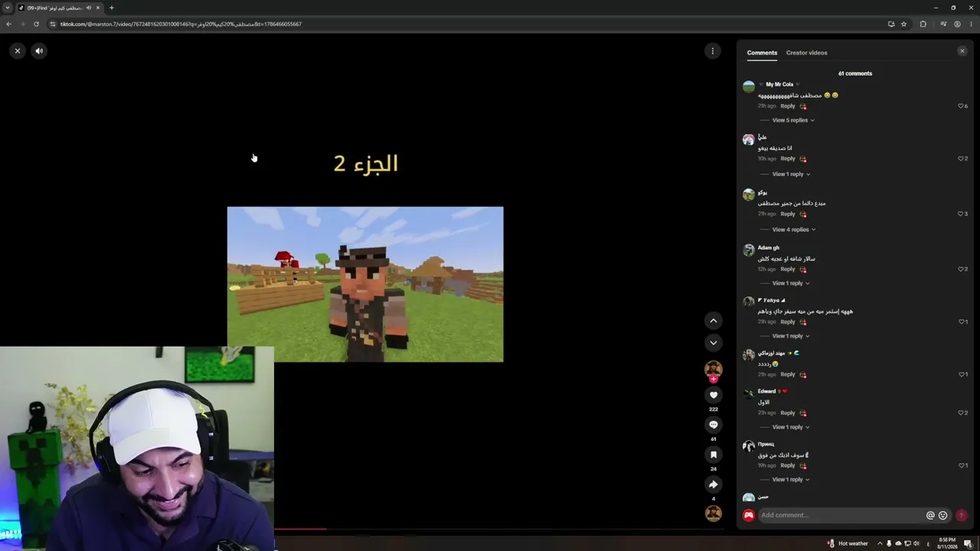Open Adam gh's profile avatar
Screen dimensions: 980x551
[749, 250]
